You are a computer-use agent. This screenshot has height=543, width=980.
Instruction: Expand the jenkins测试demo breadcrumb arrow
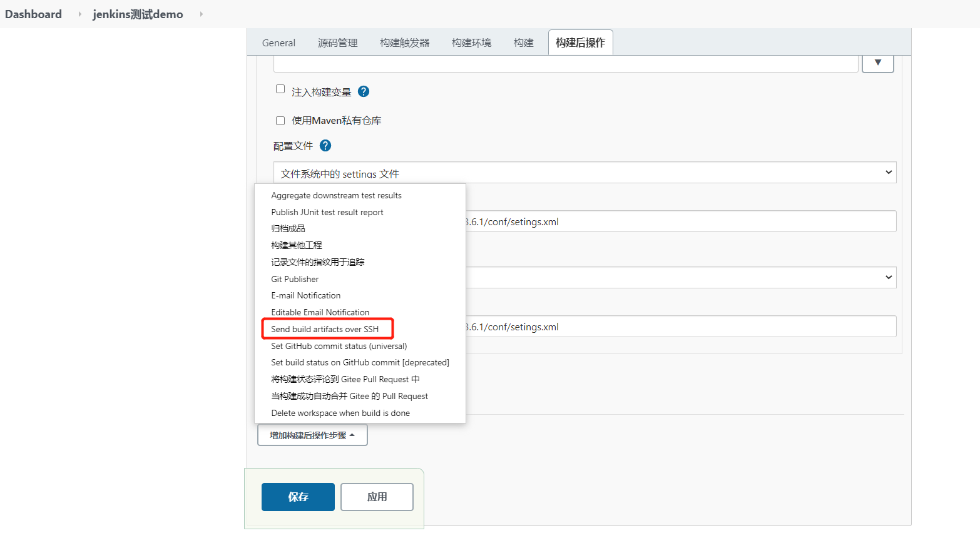201,14
